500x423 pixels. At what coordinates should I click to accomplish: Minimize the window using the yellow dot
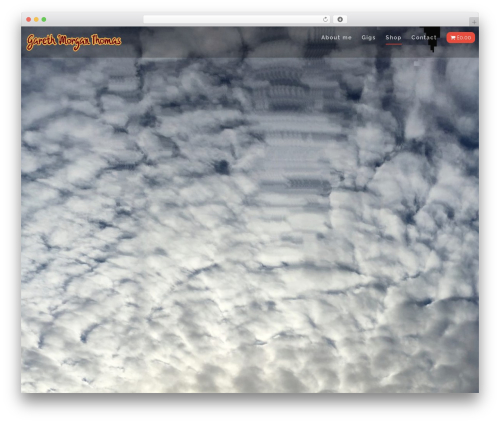36,20
